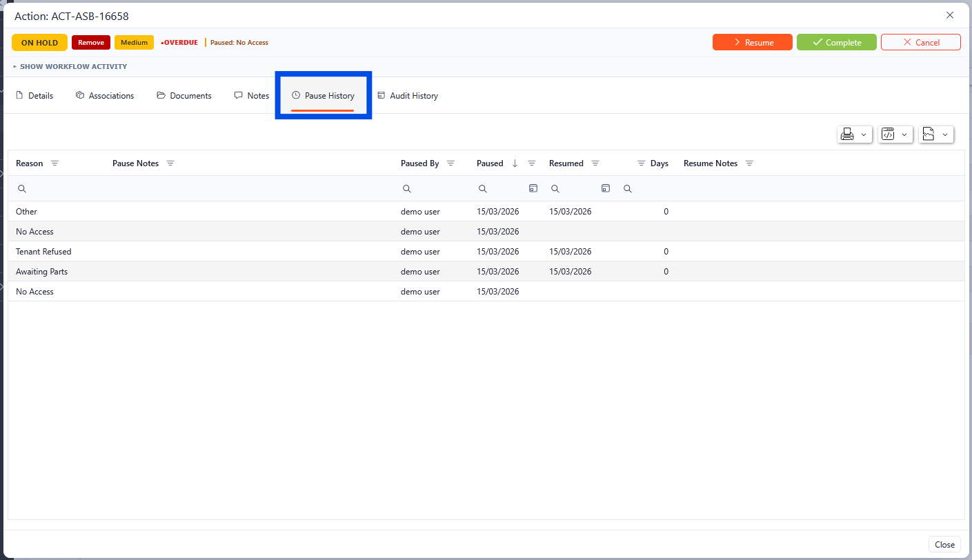Open the Resumed column filter icon
This screenshot has width=972, height=560.
point(595,163)
